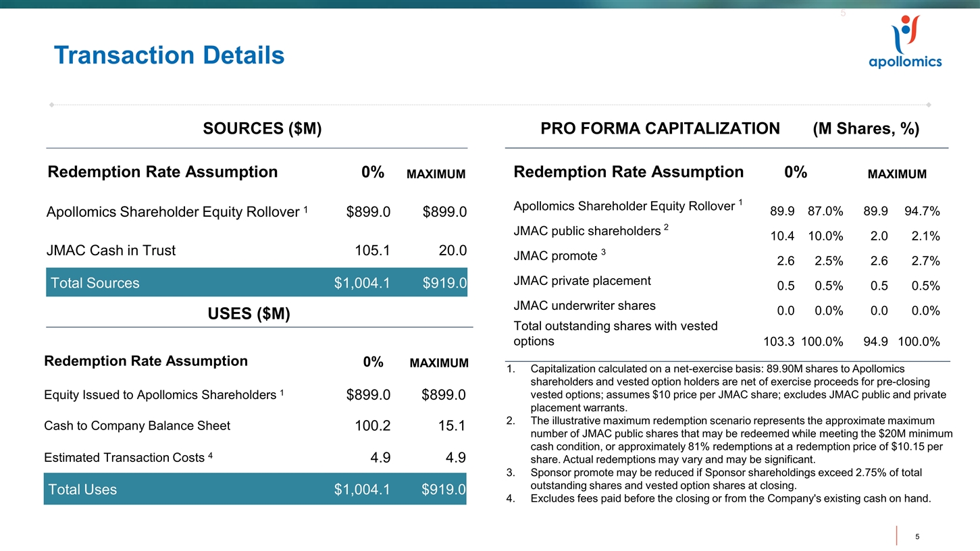Click the left diamond divider endpoint
980x551 pixels.
pyautogui.click(x=52, y=105)
